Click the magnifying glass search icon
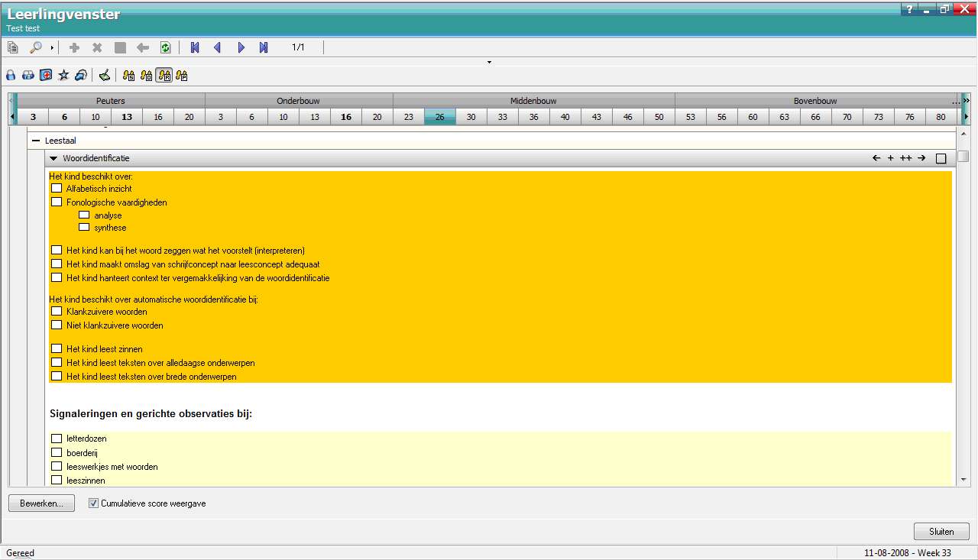Image resolution: width=978 pixels, height=560 pixels. coord(35,48)
